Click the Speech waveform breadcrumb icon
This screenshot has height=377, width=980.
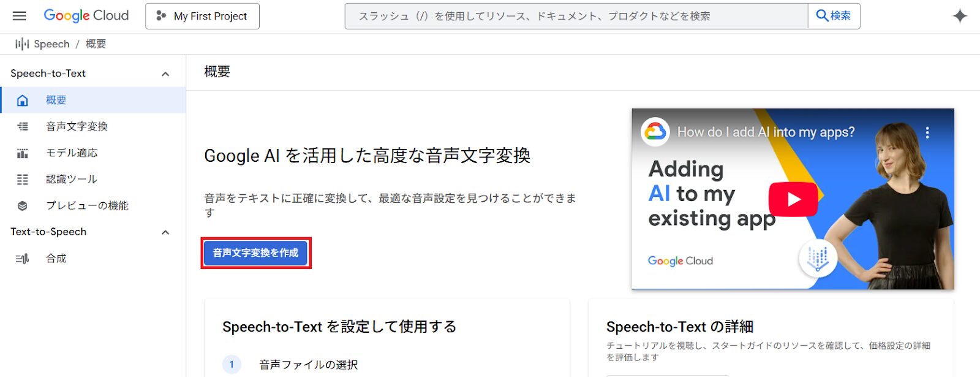[22, 44]
